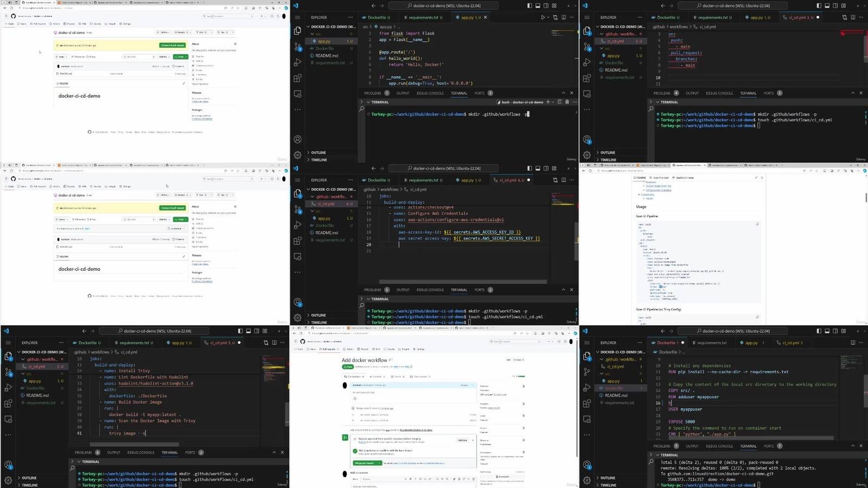Collapse .github/workflows folder in Hadolint code window
Screen dimensions: 868x488
(42, 359)
